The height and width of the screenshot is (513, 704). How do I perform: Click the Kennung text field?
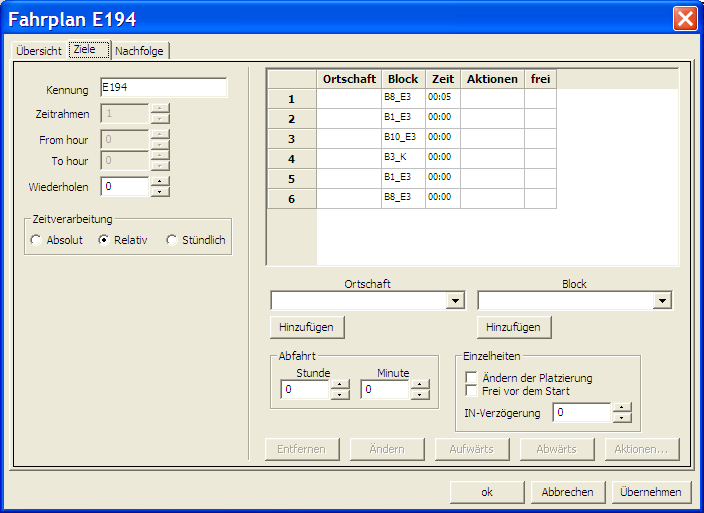[x=164, y=88]
